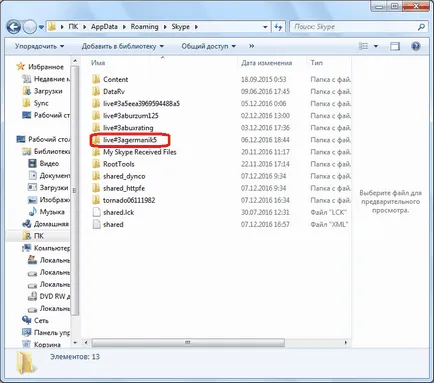Click the RootTools folder icon

click(96, 164)
